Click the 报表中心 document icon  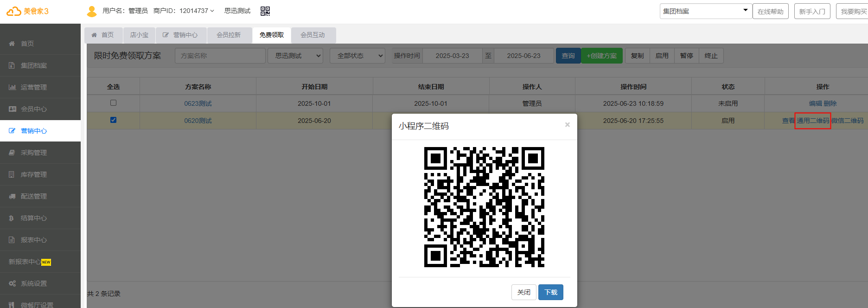(x=12, y=240)
